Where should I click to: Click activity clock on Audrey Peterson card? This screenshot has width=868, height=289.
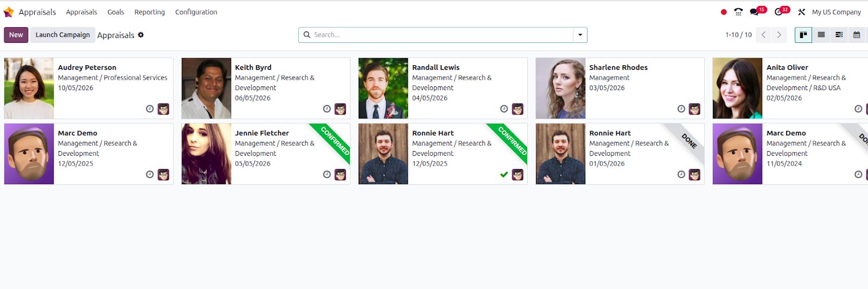150,109
